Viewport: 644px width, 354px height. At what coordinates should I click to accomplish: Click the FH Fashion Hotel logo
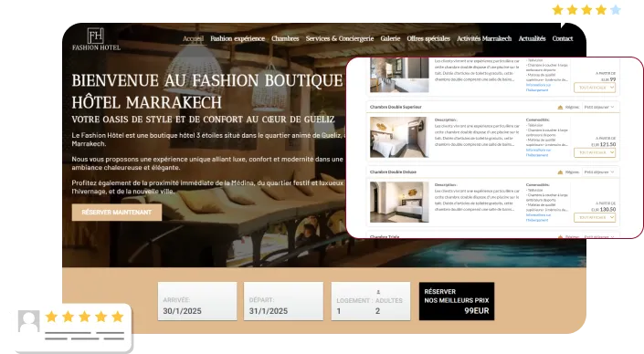(x=96, y=39)
